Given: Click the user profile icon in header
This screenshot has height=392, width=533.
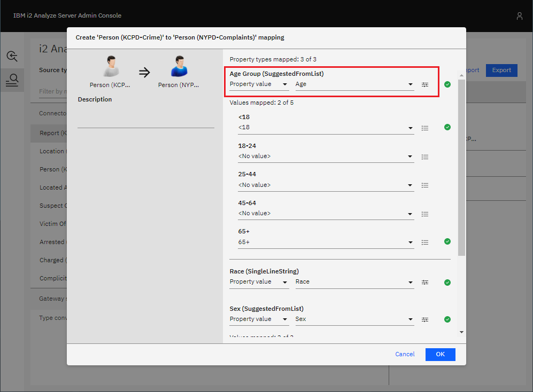Looking at the screenshot, I should tap(519, 16).
